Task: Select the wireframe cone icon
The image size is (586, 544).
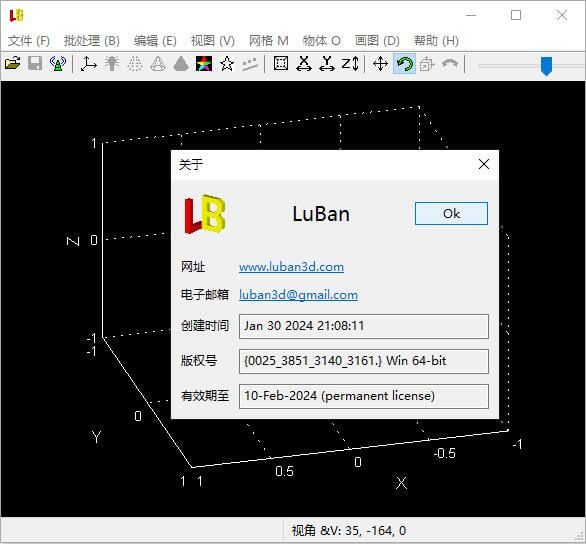Action: [x=158, y=64]
